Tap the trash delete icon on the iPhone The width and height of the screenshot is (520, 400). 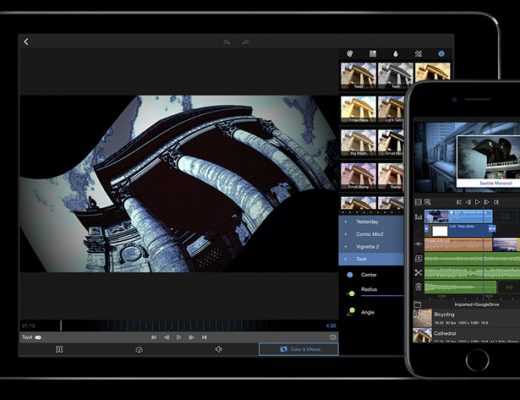[x=418, y=287]
